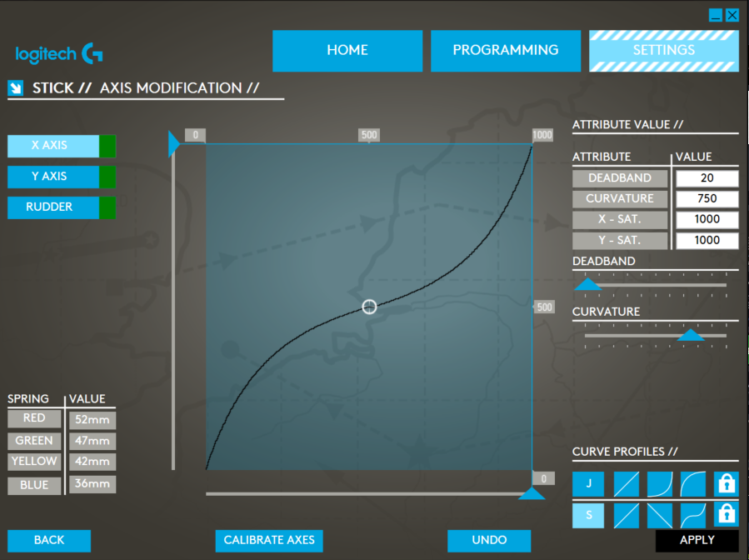
Task: Click the blue horizontal axis marker triangle
Action: click(532, 493)
